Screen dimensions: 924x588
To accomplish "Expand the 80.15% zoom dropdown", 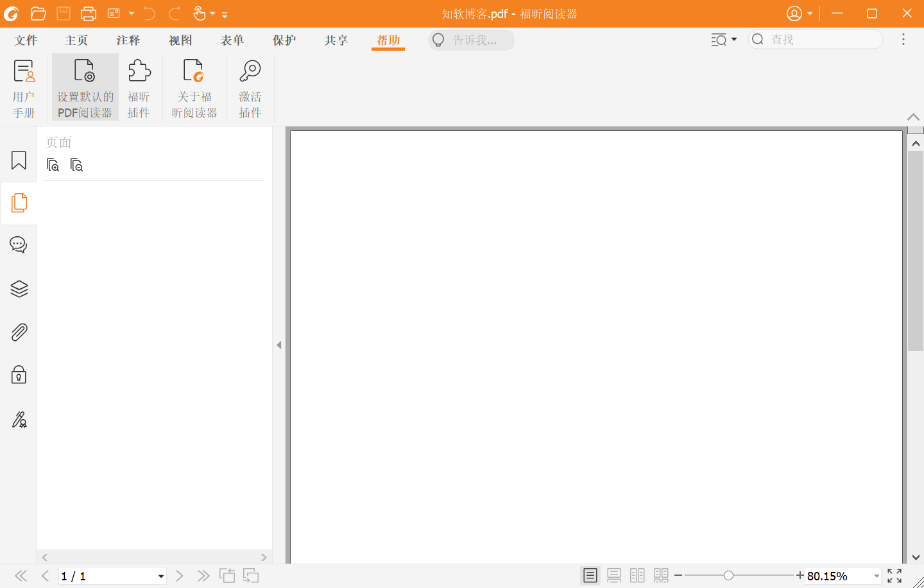I will [877, 576].
